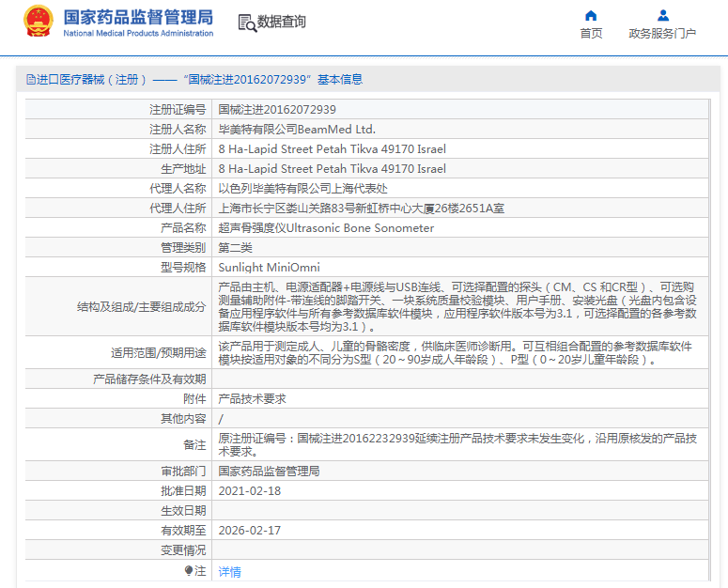Click the 数据查询 heading text
This screenshot has height=588, width=728.
point(282,22)
